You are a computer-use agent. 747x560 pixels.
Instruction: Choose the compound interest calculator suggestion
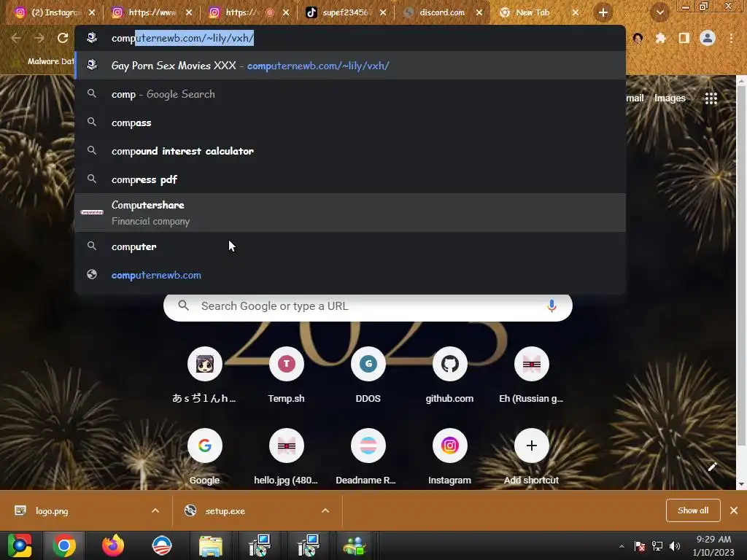(x=350, y=151)
